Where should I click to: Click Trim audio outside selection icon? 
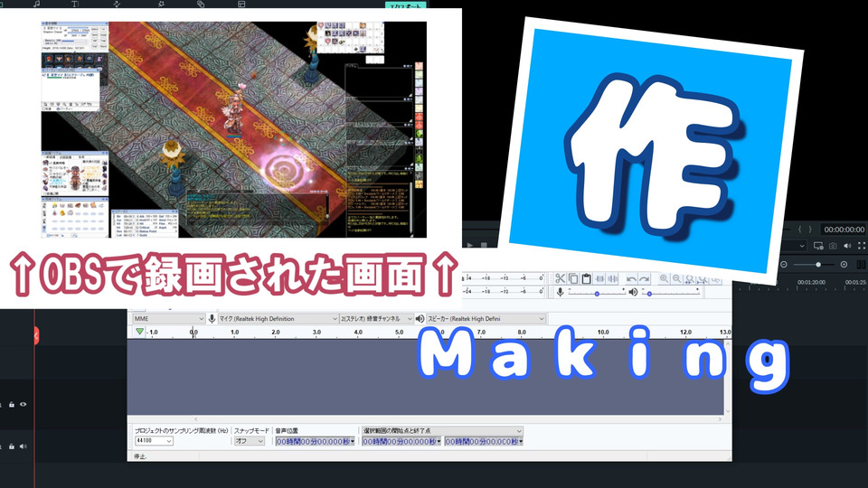[599, 278]
